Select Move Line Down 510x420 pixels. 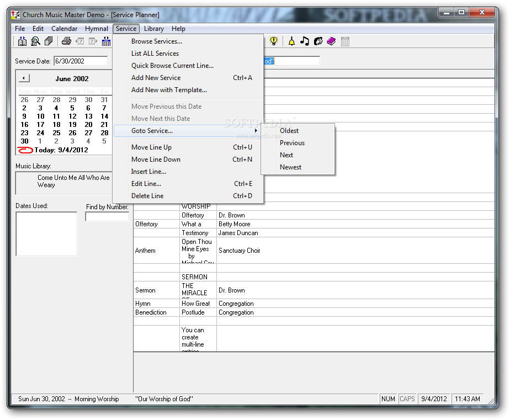click(188, 160)
